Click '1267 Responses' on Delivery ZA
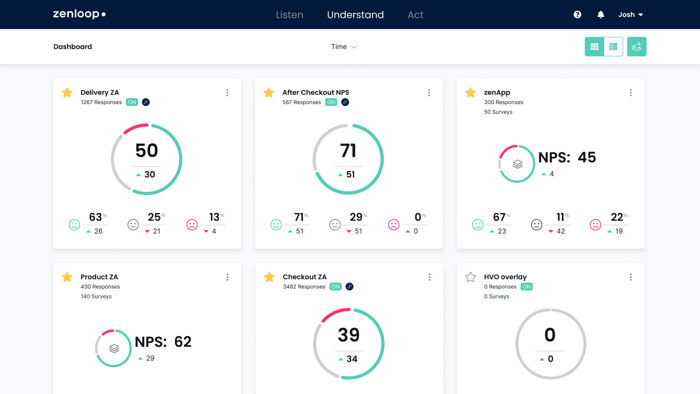The width and height of the screenshot is (700, 394). [101, 102]
